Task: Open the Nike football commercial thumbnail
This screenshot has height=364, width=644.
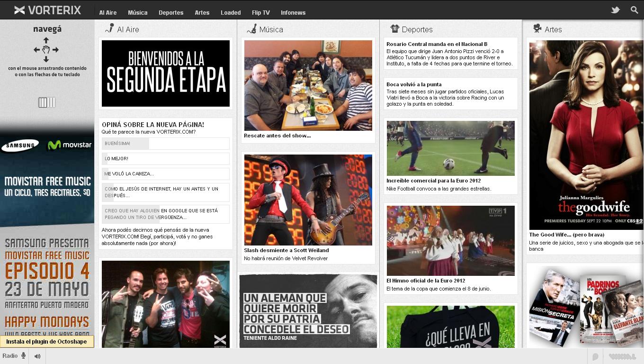Action: (451, 148)
